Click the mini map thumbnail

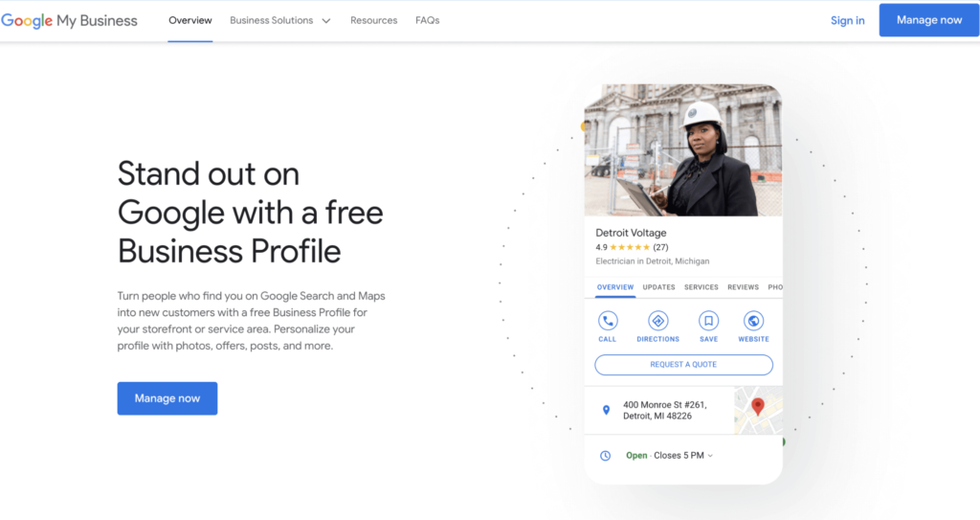click(x=758, y=411)
